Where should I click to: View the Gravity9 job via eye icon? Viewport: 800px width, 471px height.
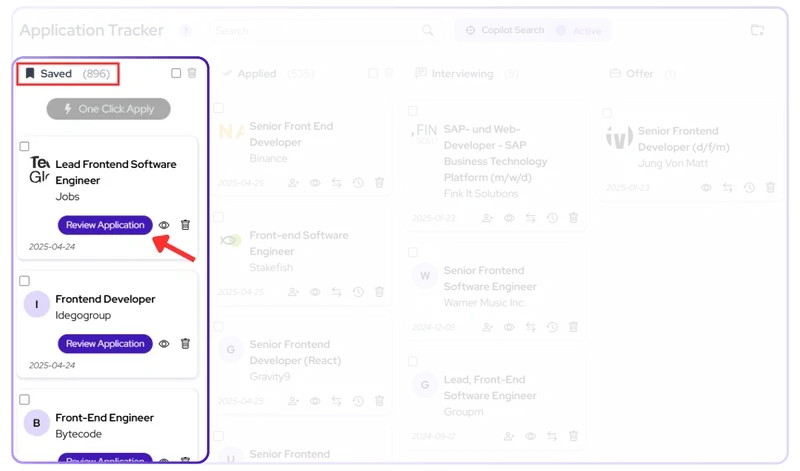315,401
